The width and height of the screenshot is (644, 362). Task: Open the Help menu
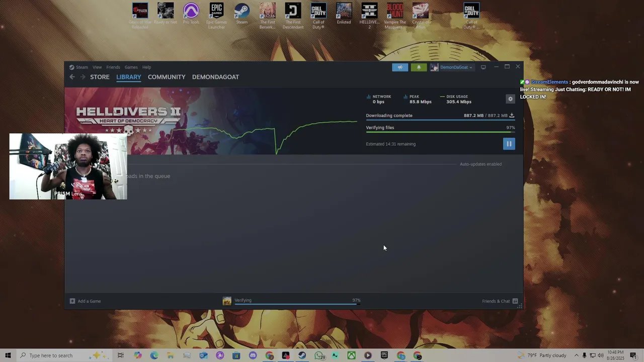pyautogui.click(x=146, y=67)
